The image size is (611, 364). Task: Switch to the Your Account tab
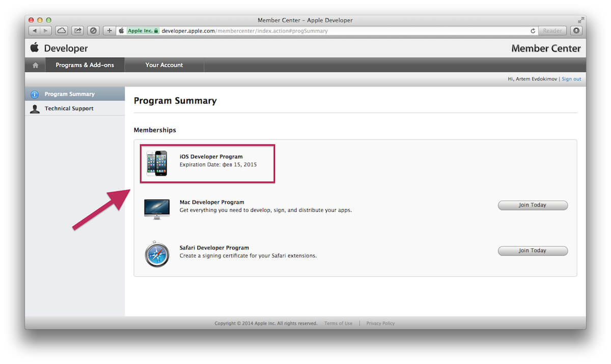[x=164, y=65]
